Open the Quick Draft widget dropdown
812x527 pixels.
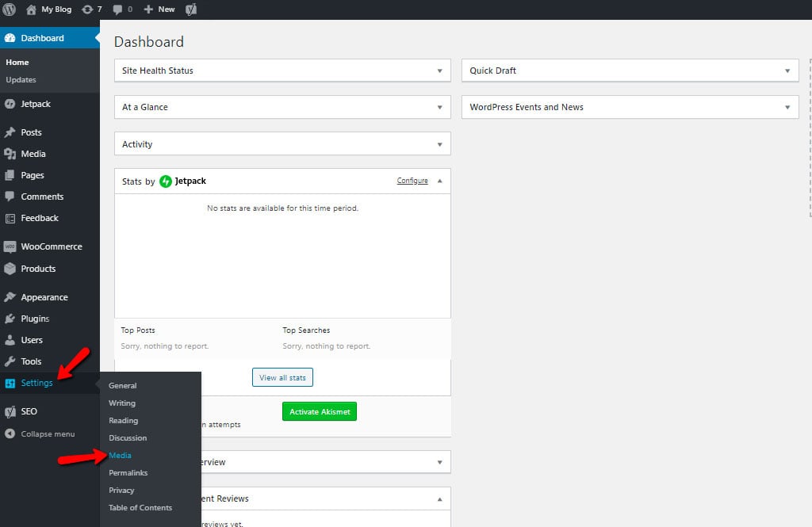tap(787, 71)
